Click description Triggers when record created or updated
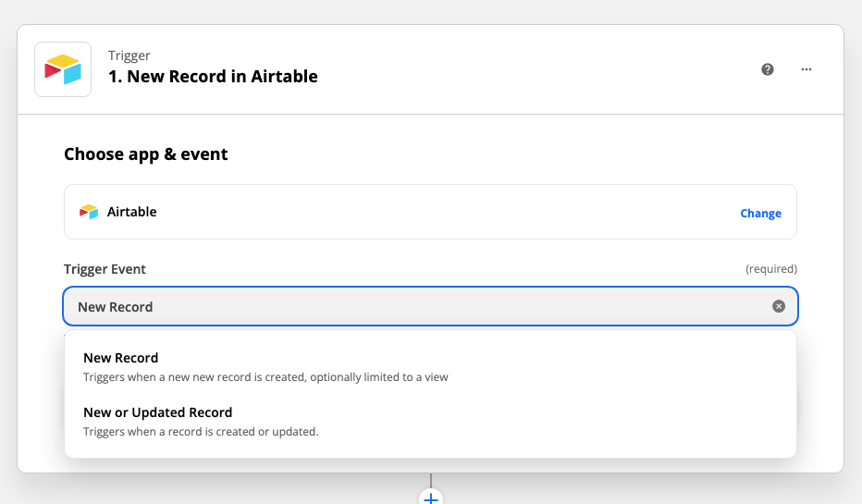This screenshot has height=504, width=862. click(201, 432)
